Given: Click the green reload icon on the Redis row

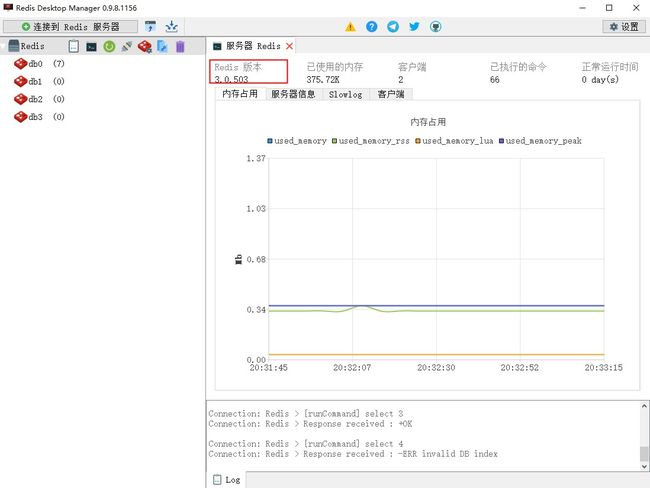Looking at the screenshot, I should pyautogui.click(x=109, y=46).
